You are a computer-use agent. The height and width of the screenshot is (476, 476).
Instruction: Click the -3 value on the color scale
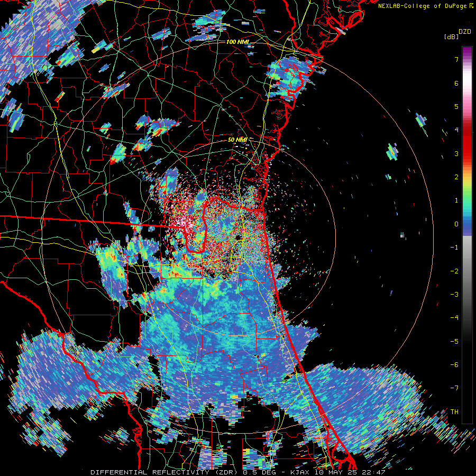454,294
